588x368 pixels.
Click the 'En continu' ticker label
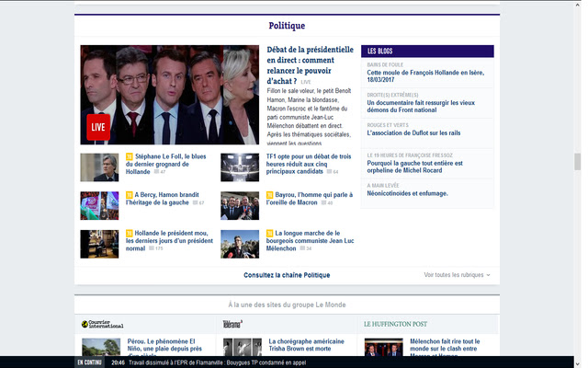coord(88,362)
